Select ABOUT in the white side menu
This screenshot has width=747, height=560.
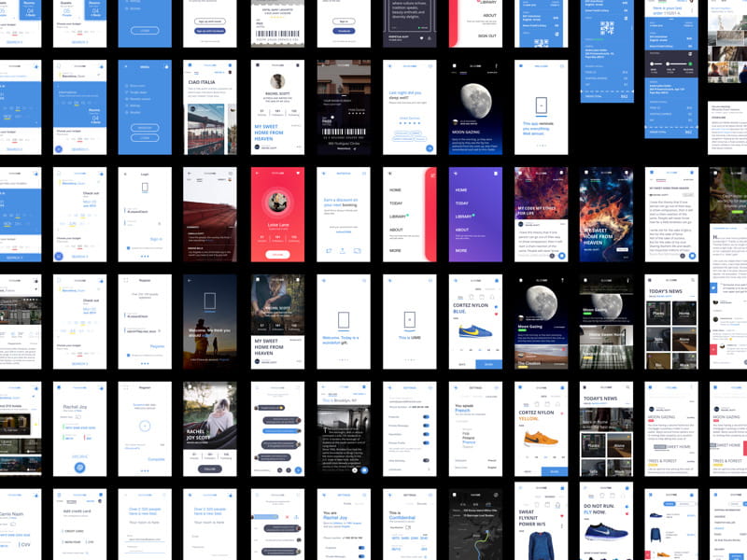[x=396, y=230]
